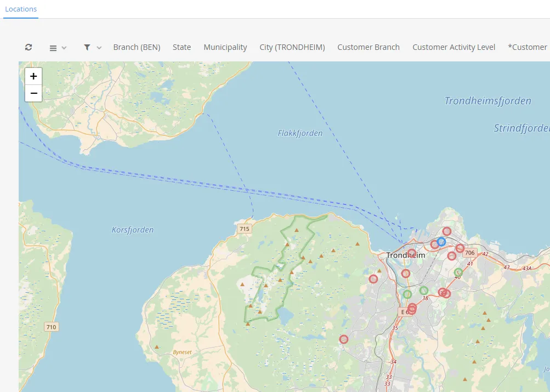
Task: Click the northernmost red marker in Trondheim
Action: tap(447, 231)
